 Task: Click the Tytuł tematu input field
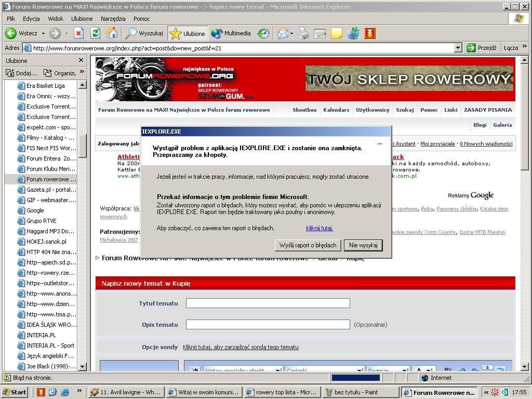pyautogui.click(x=268, y=303)
